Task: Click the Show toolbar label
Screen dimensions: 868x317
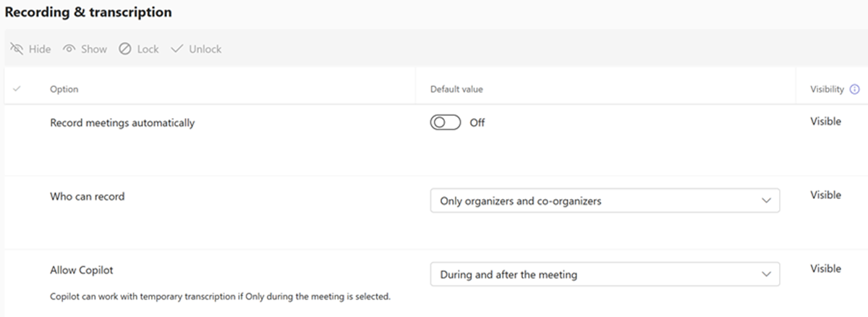Action: click(94, 49)
